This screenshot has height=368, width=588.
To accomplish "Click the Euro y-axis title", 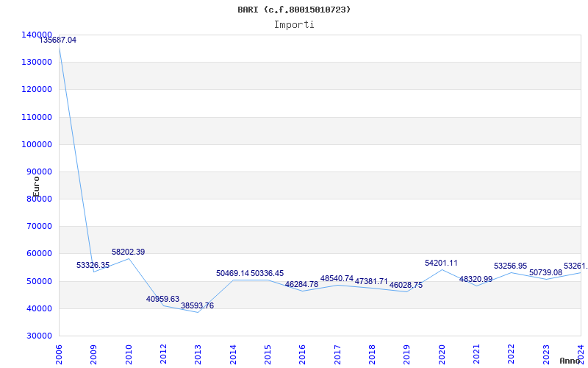I will (36, 185).
